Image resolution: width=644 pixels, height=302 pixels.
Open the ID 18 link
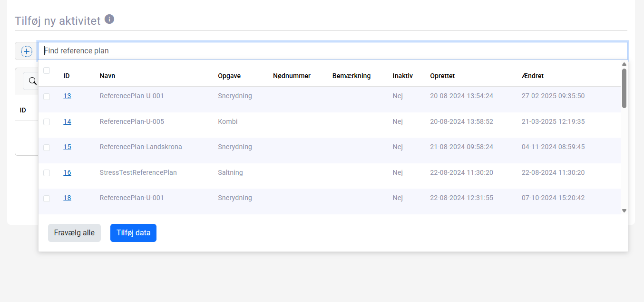point(67,198)
